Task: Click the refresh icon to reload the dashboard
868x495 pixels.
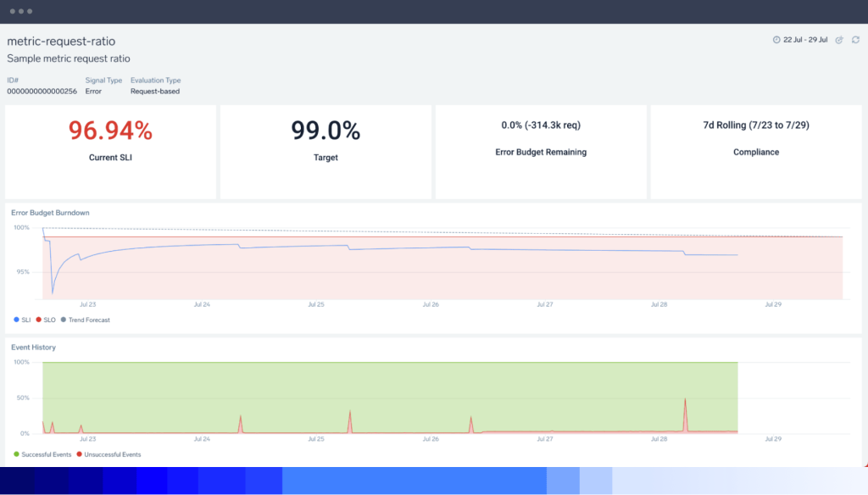Action: pyautogui.click(x=857, y=40)
